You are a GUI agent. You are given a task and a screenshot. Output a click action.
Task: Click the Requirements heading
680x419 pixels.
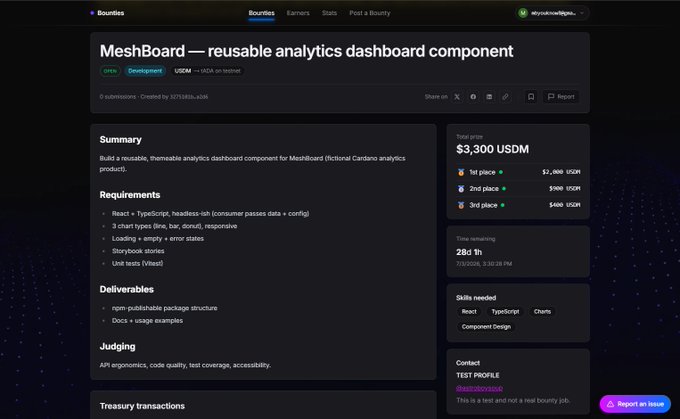click(130, 195)
